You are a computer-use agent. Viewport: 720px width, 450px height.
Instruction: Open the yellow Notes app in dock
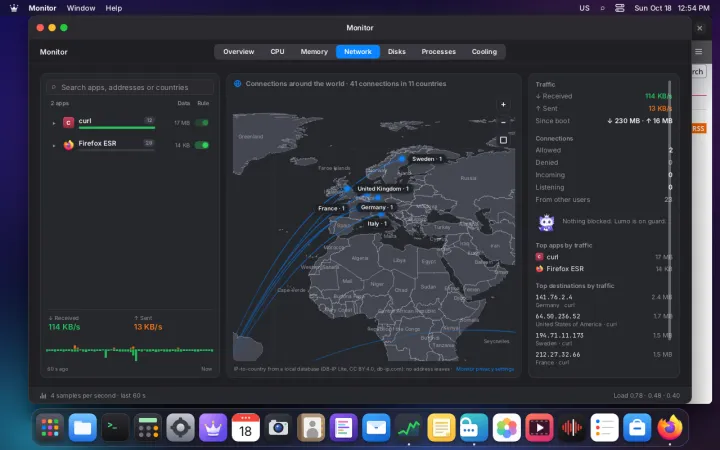441,428
